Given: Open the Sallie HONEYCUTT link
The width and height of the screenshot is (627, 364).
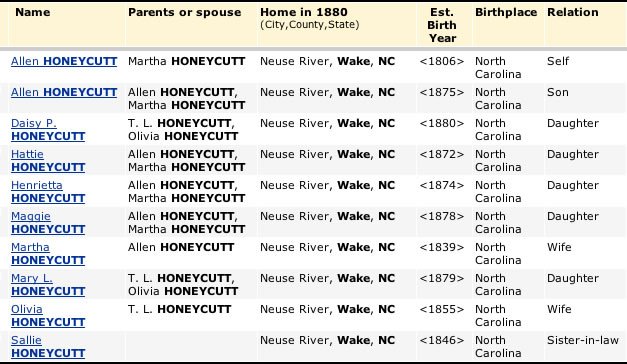Looking at the screenshot, I should coord(48,347).
